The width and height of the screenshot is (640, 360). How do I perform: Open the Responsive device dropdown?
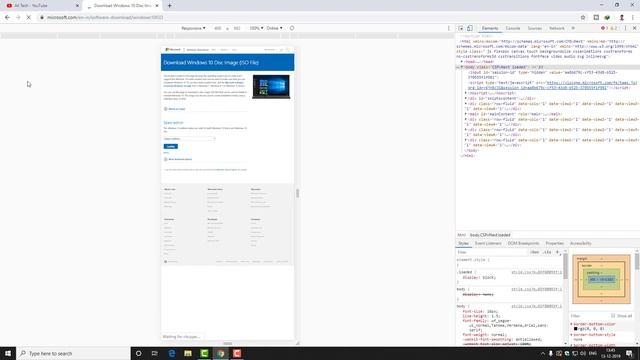point(193,28)
